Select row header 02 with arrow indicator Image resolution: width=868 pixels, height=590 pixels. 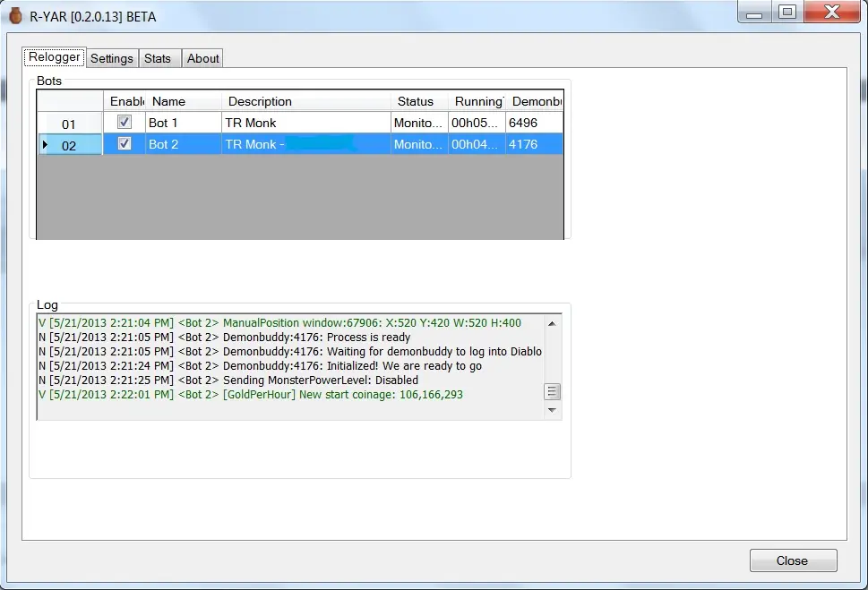(70, 144)
